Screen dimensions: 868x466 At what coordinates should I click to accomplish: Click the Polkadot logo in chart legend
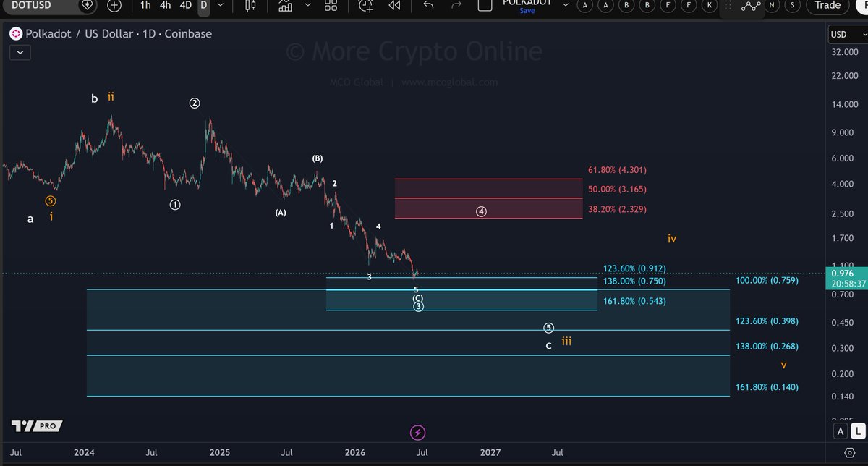[x=16, y=34]
